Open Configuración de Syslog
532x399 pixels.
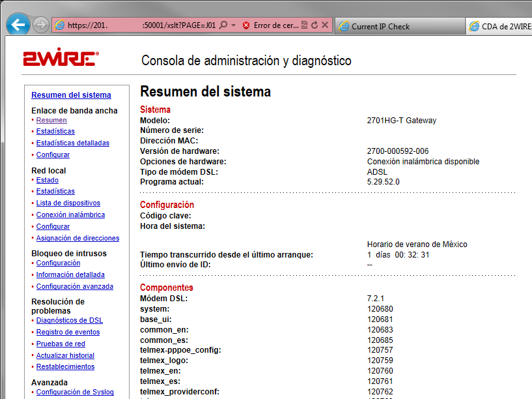74,392
